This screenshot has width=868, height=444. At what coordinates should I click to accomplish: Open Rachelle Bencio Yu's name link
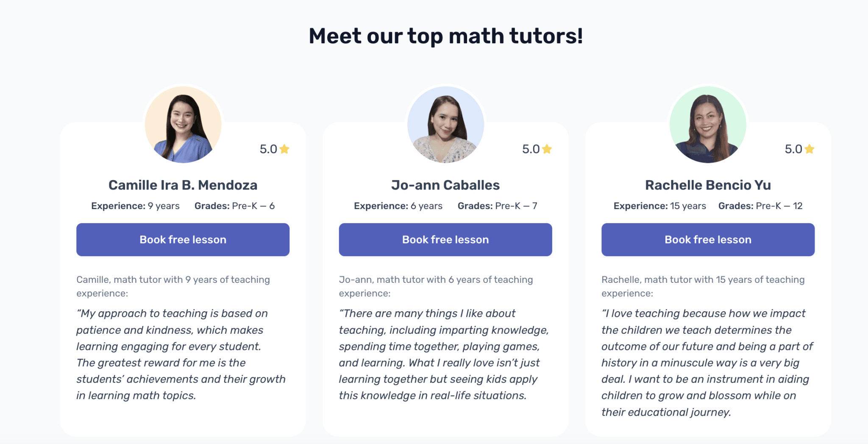[707, 185]
